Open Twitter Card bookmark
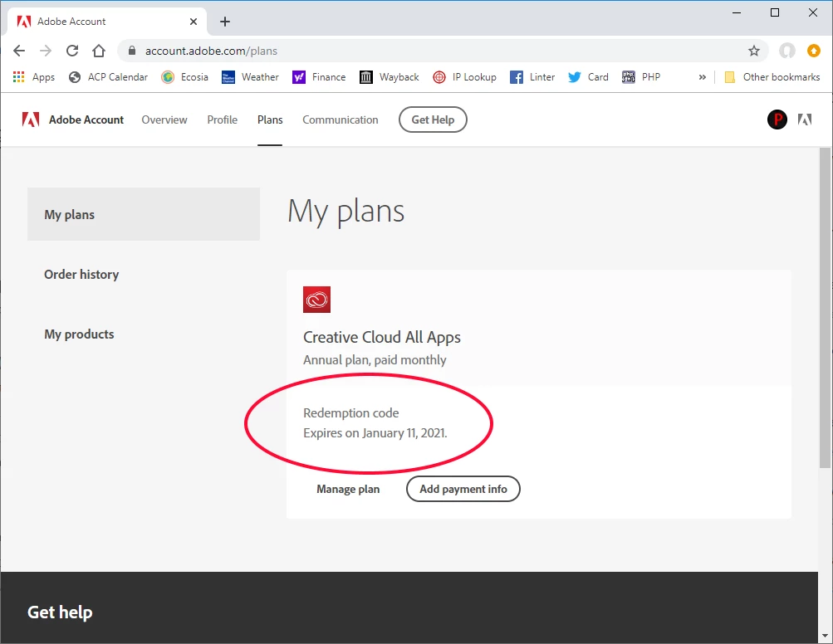 (x=588, y=77)
